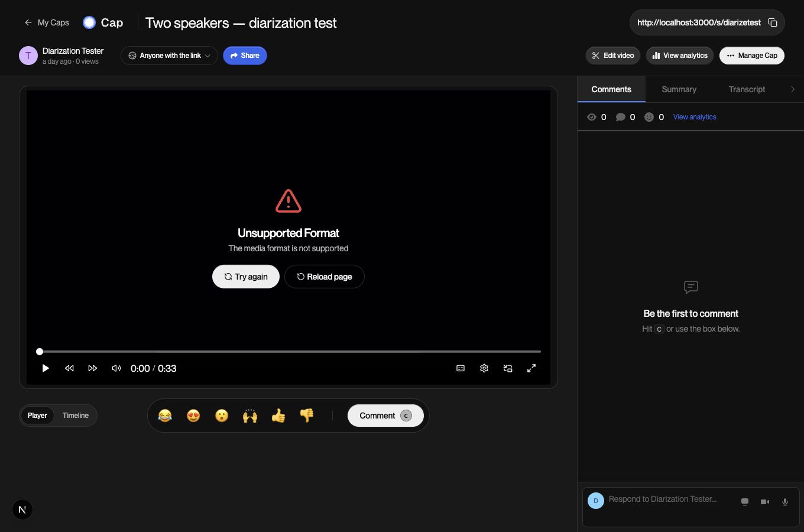This screenshot has width=804, height=532.
Task: Follow the View analytics link in the comments panel
Action: [x=695, y=117]
